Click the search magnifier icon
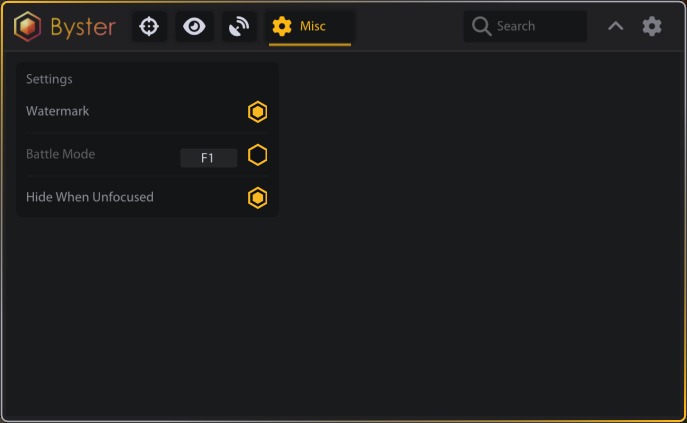This screenshot has width=687, height=423. click(481, 26)
